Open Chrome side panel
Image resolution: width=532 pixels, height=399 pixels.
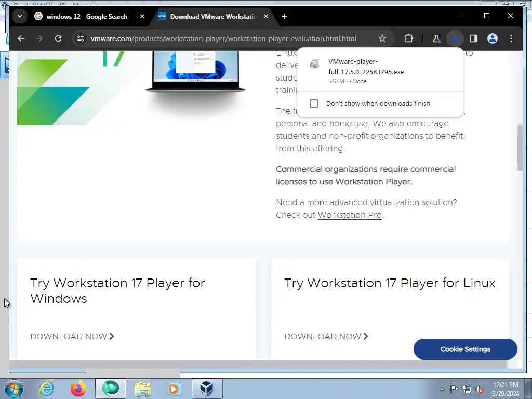click(474, 38)
